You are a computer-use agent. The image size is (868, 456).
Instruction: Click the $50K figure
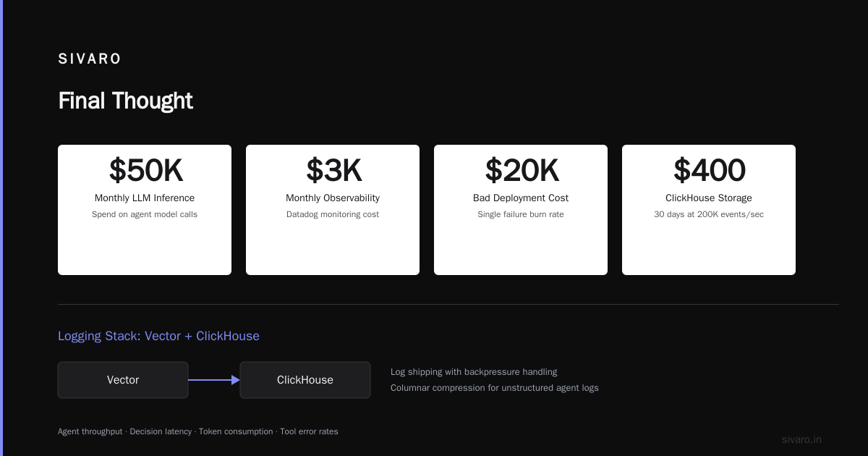pyautogui.click(x=145, y=170)
